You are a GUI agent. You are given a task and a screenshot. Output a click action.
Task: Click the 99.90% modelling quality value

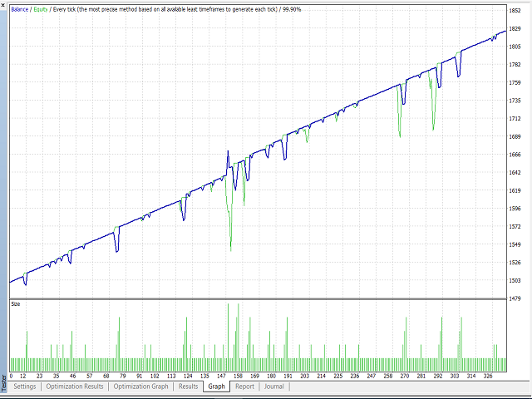pos(292,9)
